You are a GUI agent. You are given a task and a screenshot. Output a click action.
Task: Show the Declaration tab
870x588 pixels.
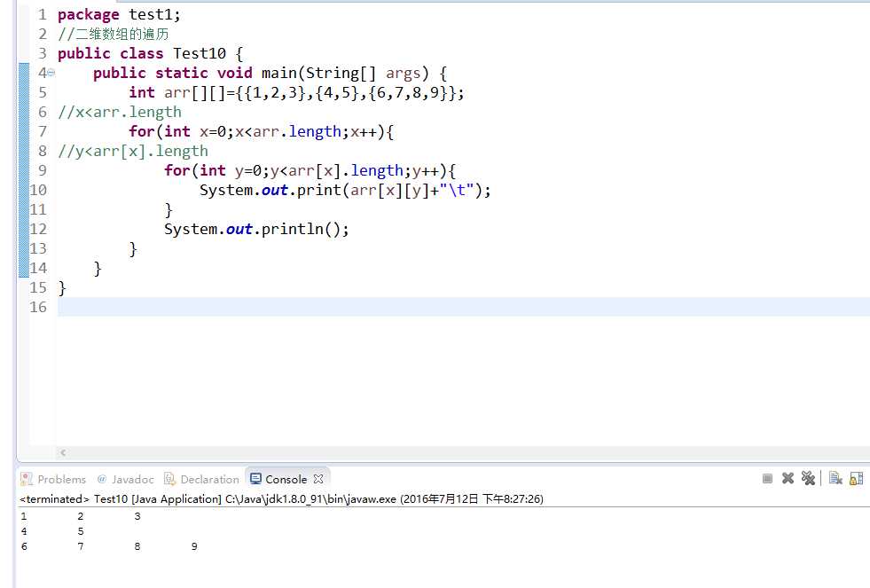(x=201, y=479)
